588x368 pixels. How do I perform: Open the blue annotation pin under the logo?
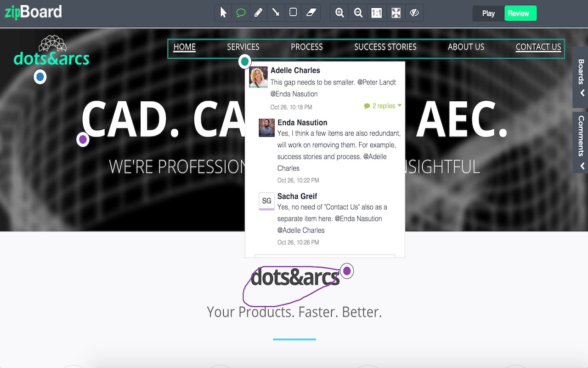tap(40, 77)
